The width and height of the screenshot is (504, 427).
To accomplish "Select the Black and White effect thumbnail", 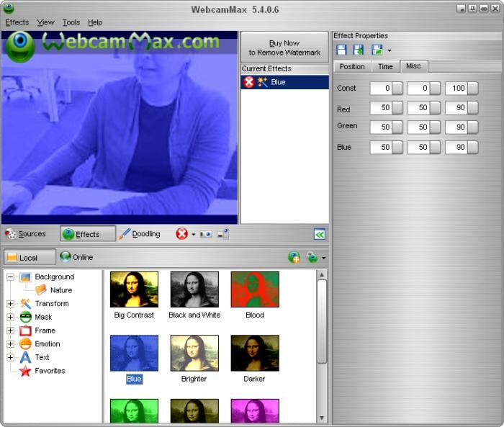I will point(194,289).
